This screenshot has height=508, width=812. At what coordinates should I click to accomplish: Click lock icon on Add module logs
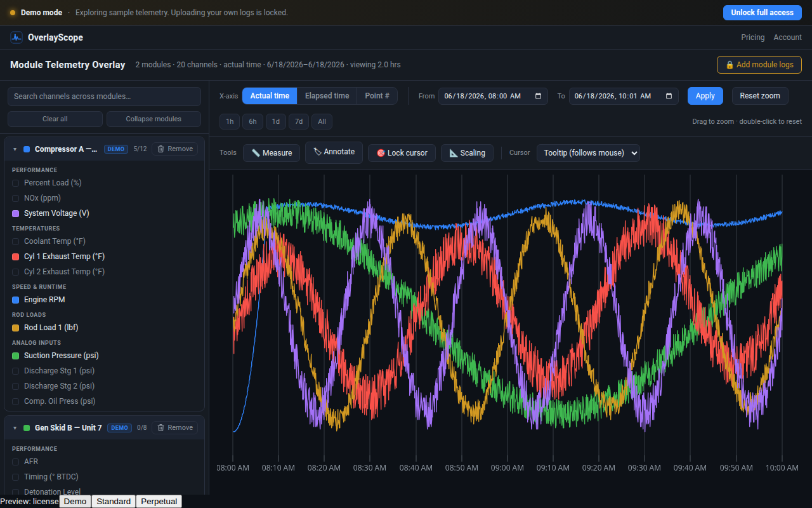(730, 65)
